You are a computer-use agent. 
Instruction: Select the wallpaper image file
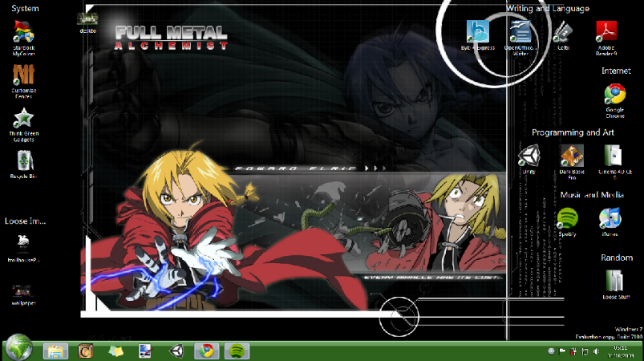point(23,294)
